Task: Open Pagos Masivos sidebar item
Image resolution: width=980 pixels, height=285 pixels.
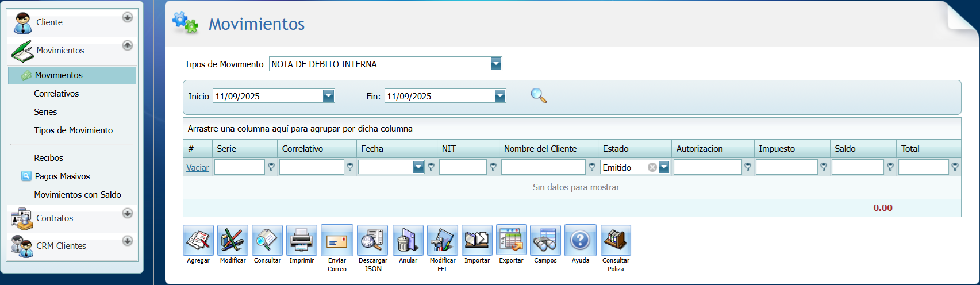Action: (x=62, y=176)
